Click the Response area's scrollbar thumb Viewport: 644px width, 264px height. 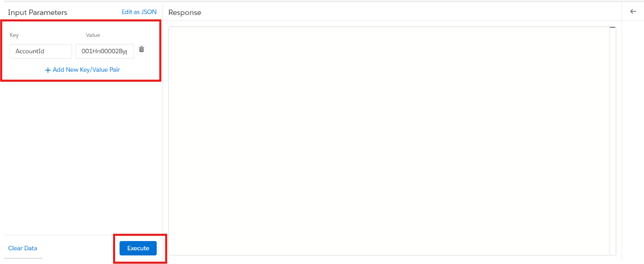613,27
